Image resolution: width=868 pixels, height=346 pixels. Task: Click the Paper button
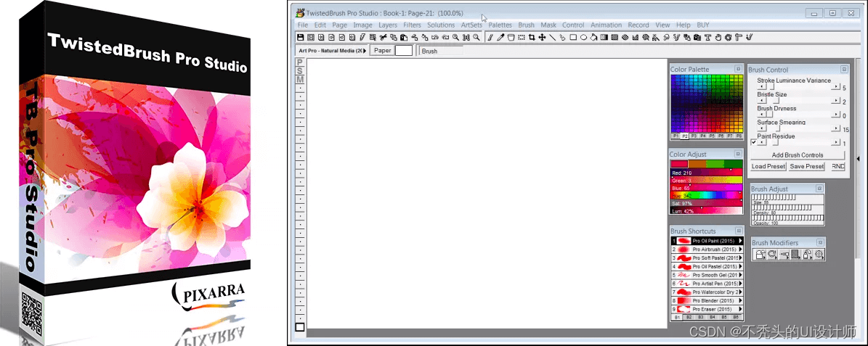(x=382, y=50)
